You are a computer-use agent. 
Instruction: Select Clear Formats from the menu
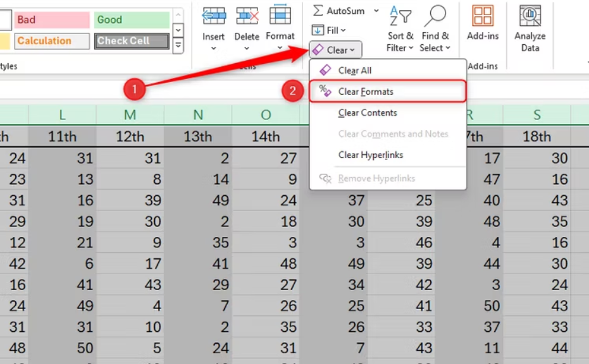point(366,90)
